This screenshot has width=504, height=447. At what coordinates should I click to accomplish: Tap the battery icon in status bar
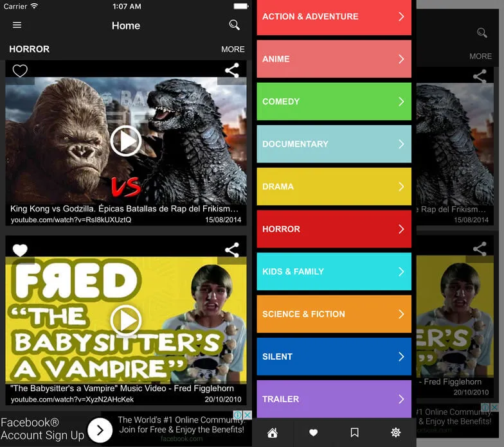coord(241,6)
